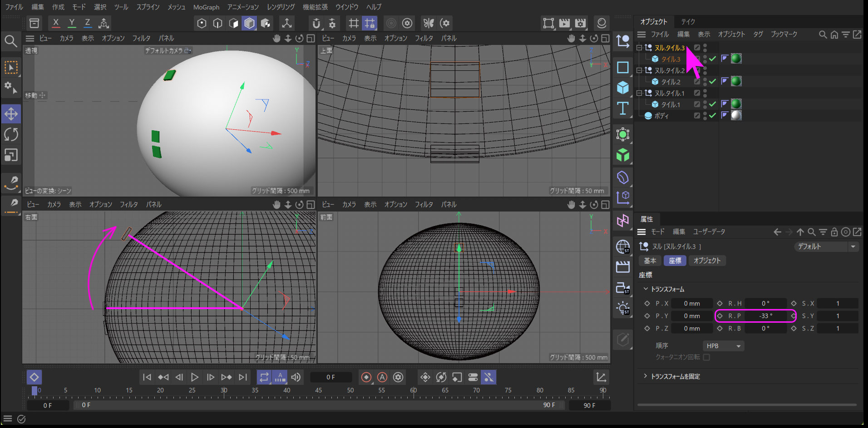Click the 基本 attribute button

650,261
